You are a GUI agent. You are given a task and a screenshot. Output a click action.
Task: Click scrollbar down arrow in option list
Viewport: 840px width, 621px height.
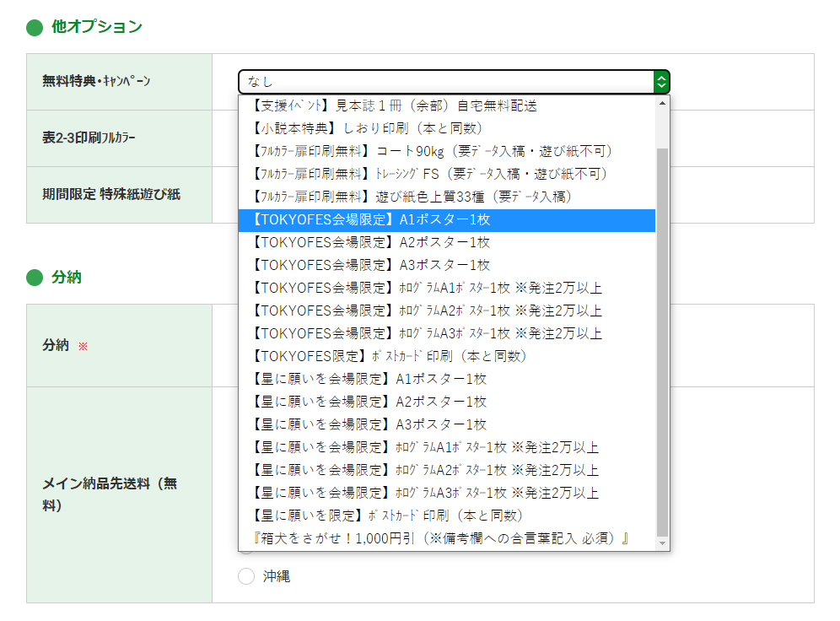(662, 543)
